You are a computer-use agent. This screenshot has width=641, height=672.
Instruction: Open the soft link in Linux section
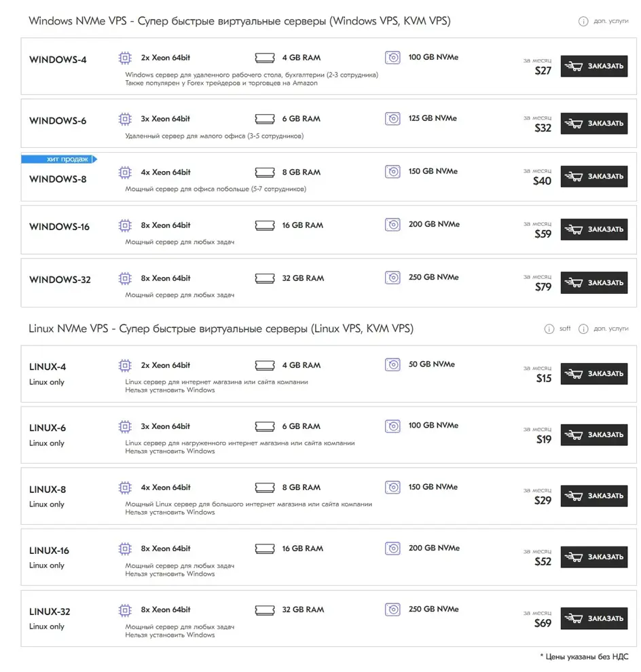565,329
